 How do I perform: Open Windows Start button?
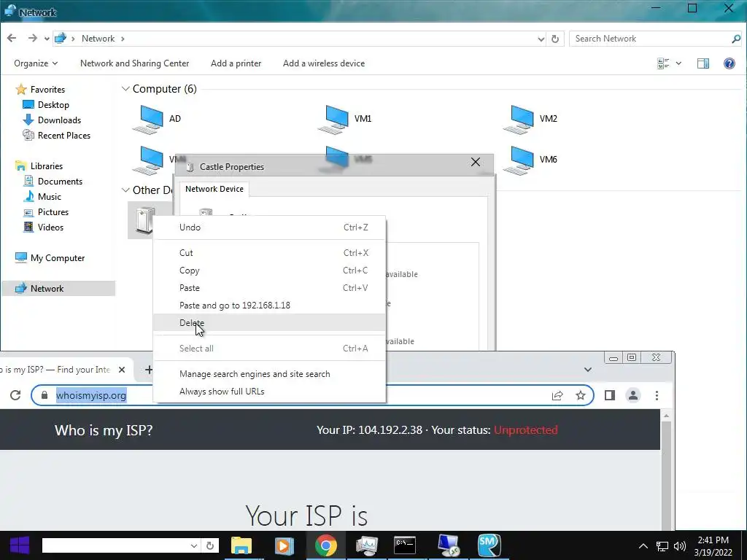point(20,545)
